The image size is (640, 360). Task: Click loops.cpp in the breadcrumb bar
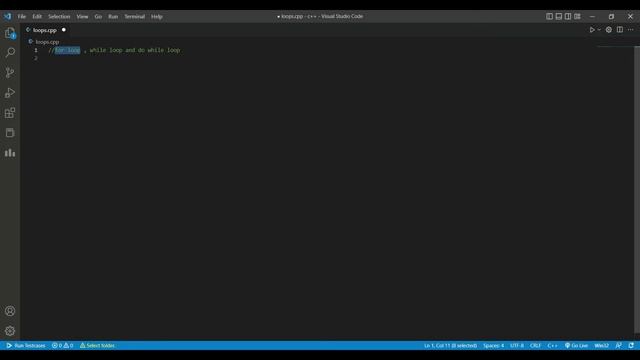[47, 42]
